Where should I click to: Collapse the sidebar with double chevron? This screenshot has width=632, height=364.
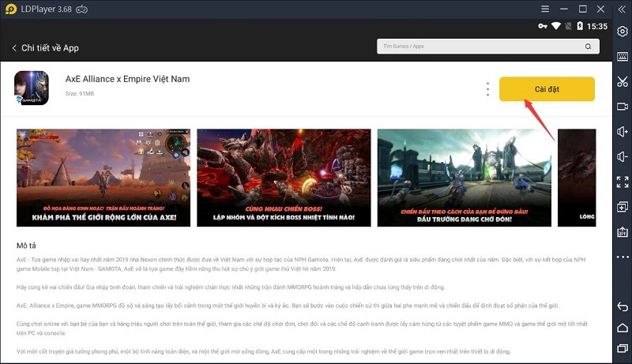click(x=623, y=9)
